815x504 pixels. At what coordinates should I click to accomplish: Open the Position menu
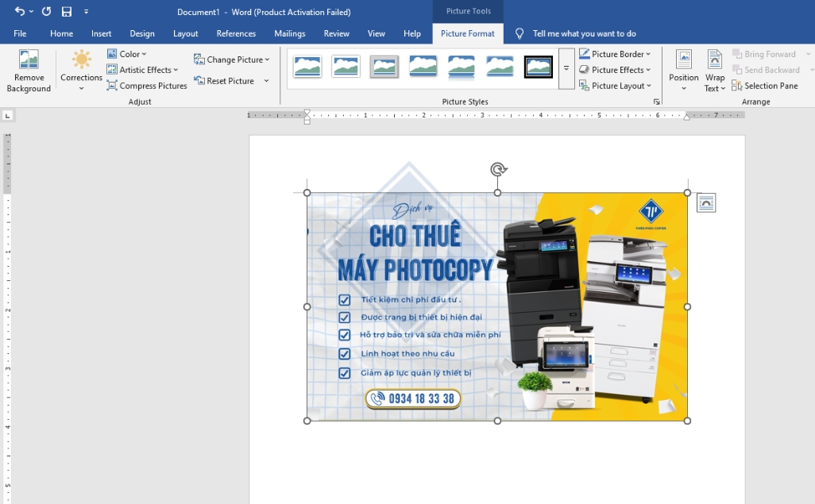(x=683, y=71)
